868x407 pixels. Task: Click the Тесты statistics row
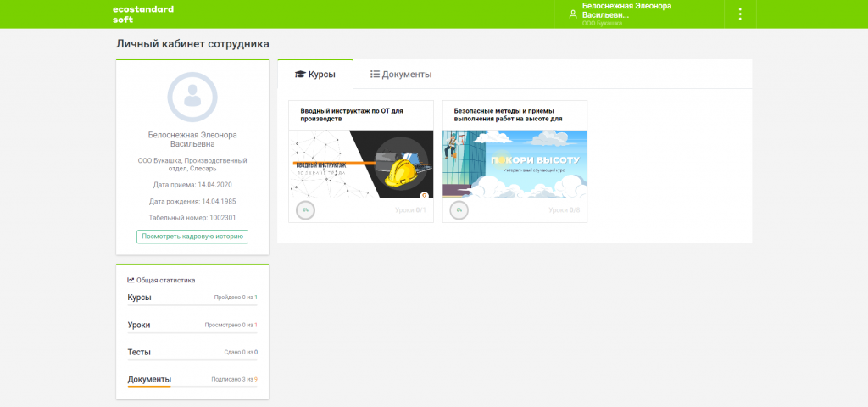pos(192,351)
